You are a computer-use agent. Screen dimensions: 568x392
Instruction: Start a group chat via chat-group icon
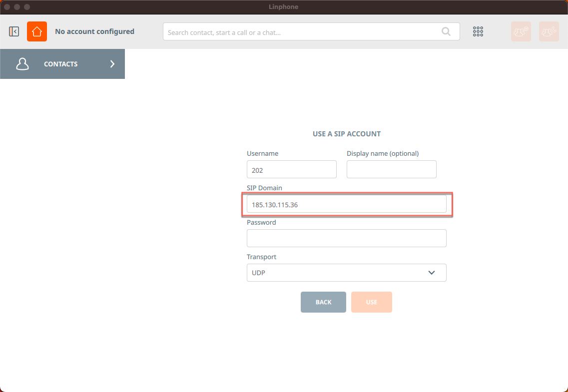[521, 31]
